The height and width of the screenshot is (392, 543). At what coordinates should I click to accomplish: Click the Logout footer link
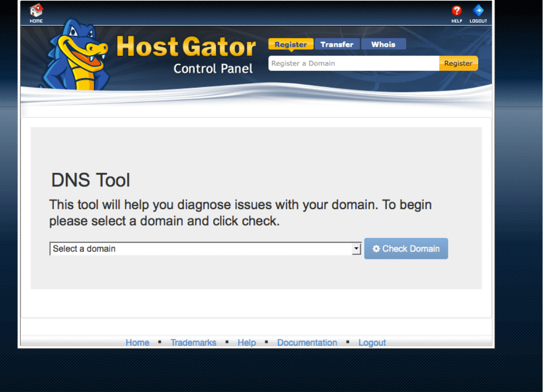(x=372, y=342)
